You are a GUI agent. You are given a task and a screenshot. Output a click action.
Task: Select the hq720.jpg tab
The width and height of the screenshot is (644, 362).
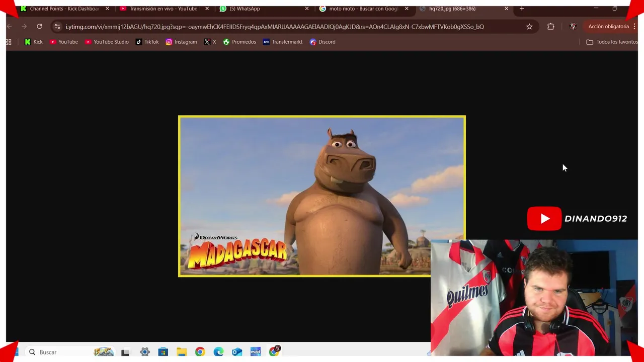[463, 9]
